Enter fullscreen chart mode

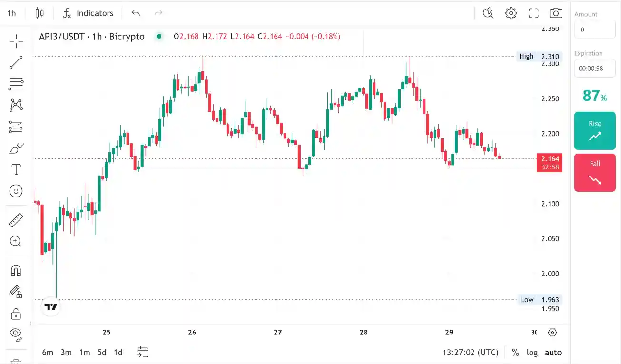pyautogui.click(x=533, y=13)
